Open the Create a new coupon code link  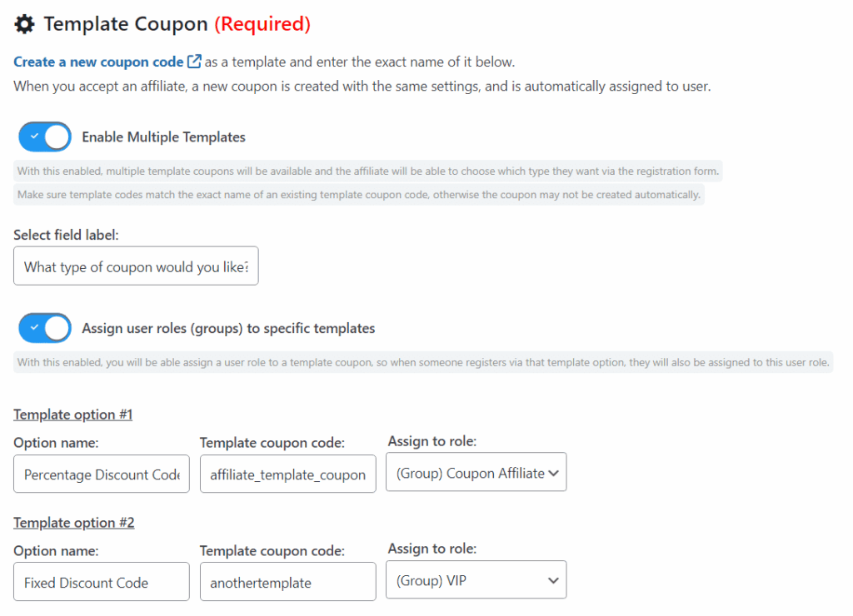click(x=98, y=62)
